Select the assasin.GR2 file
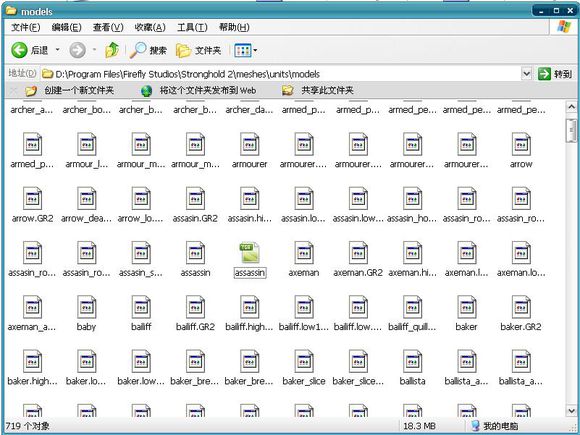Screen dimensions: 580x435 pyautogui.click(x=195, y=199)
